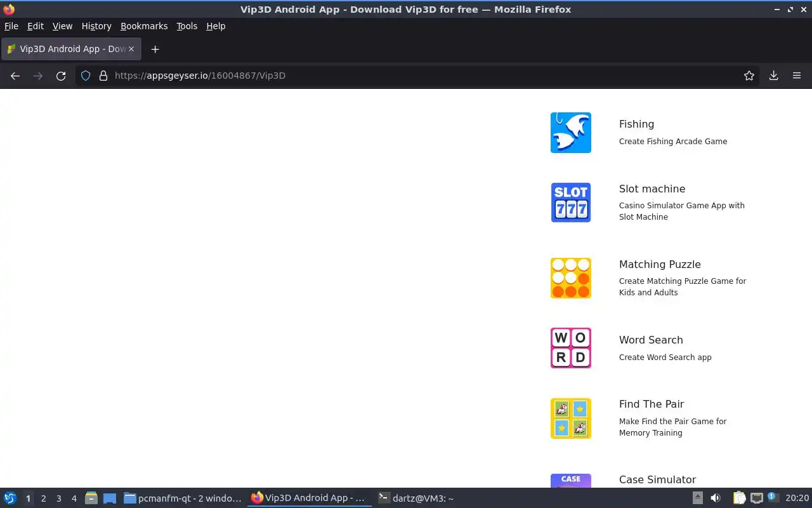Open the Matching Puzzle dots icon
This screenshot has height=508, width=812.
[571, 278]
